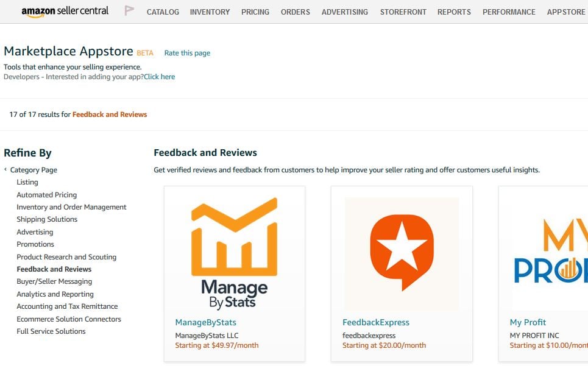Open the ManageByStats logo image
The height and width of the screenshot is (377, 588).
(235, 254)
